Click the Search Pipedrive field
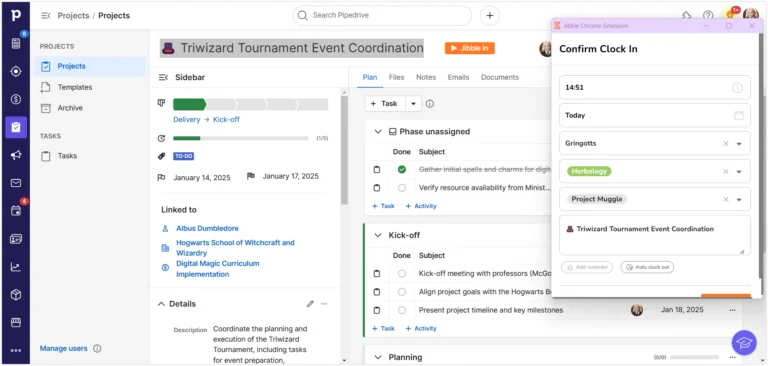 point(382,16)
